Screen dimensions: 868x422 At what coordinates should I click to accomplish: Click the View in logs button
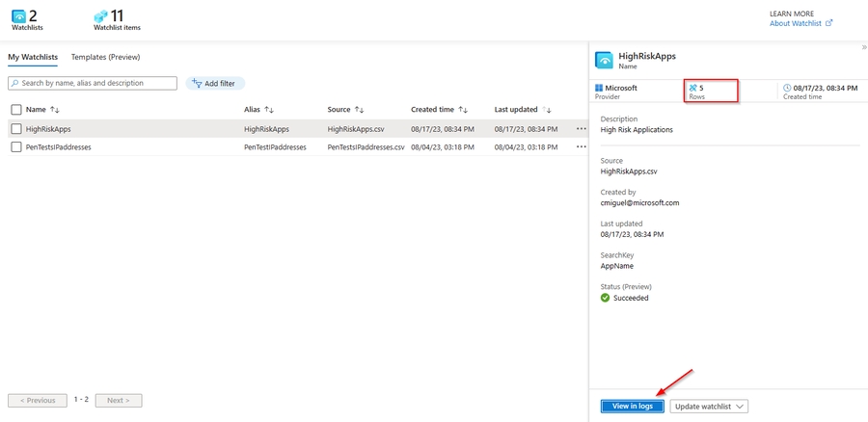pos(632,407)
